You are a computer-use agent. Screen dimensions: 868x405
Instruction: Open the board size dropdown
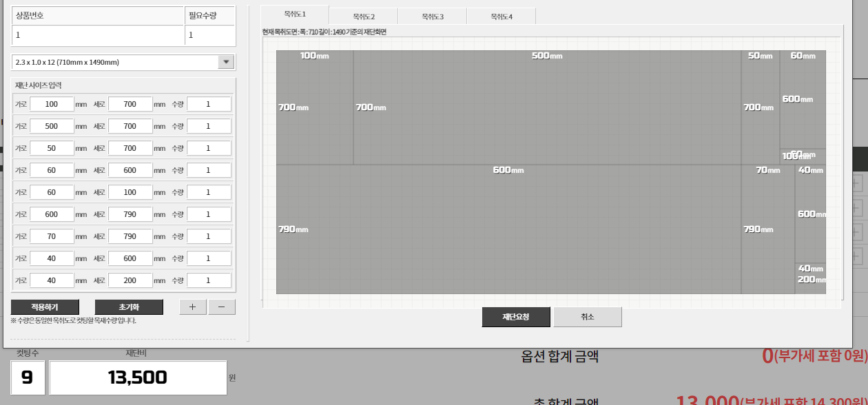click(226, 62)
